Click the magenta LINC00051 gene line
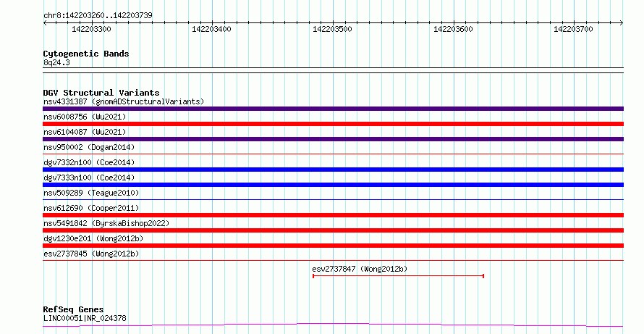Screen dimensions: 644x334 (333, 325)
